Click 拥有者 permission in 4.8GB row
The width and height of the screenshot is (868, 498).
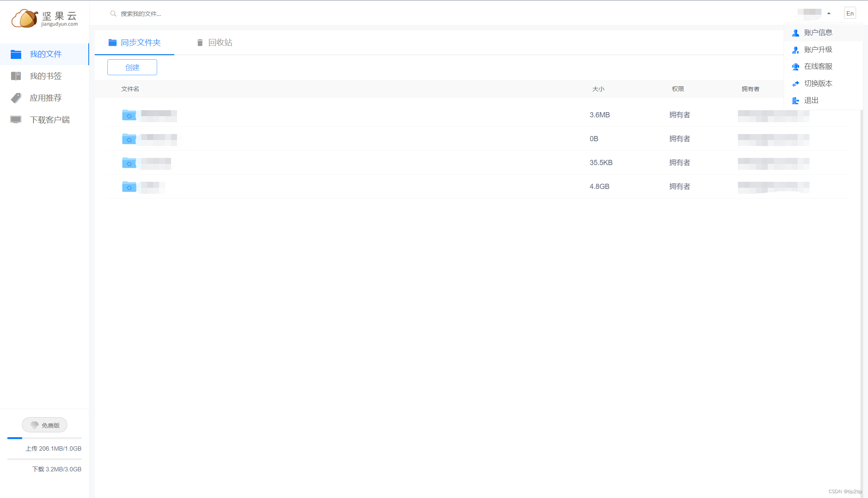[x=679, y=187]
